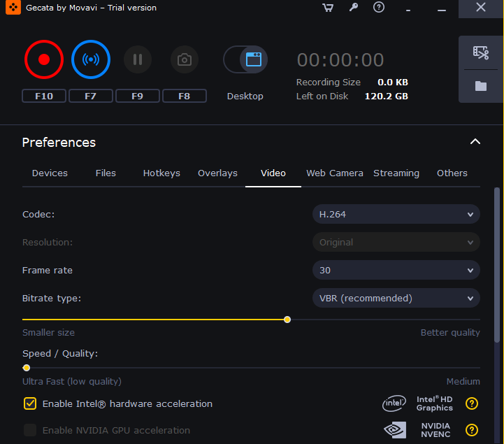Close the Gecata window
The width and height of the screenshot is (504, 444).
481,8
